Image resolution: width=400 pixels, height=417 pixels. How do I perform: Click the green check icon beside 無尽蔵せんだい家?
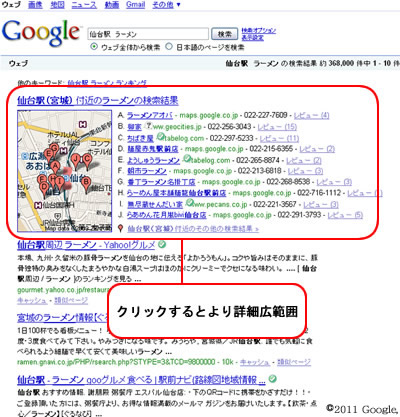click(190, 202)
